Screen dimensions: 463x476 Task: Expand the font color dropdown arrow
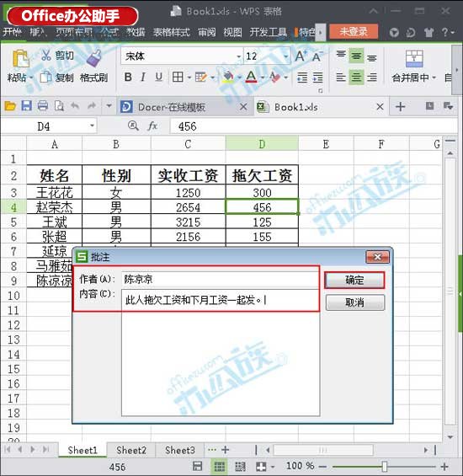263,78
